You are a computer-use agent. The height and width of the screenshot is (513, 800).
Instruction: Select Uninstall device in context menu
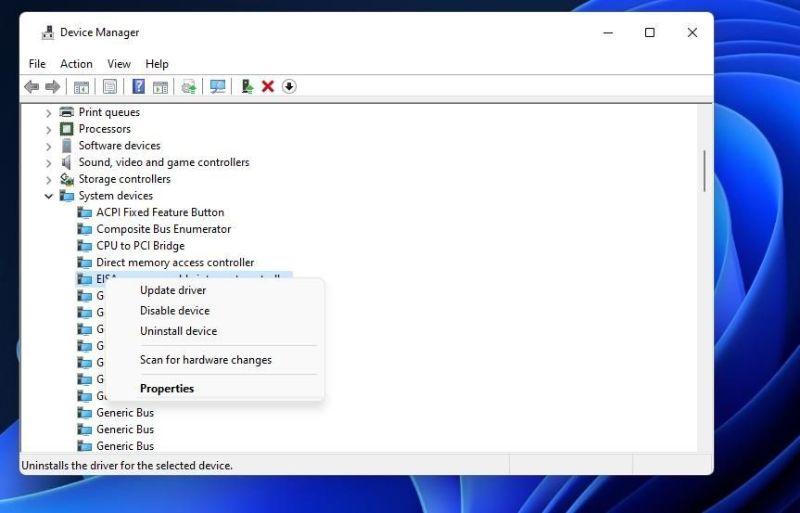(x=178, y=331)
